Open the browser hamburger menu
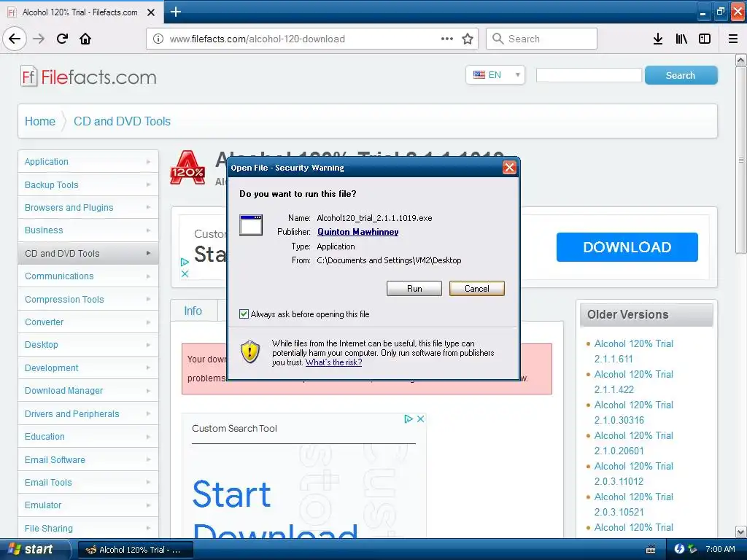 [733, 39]
